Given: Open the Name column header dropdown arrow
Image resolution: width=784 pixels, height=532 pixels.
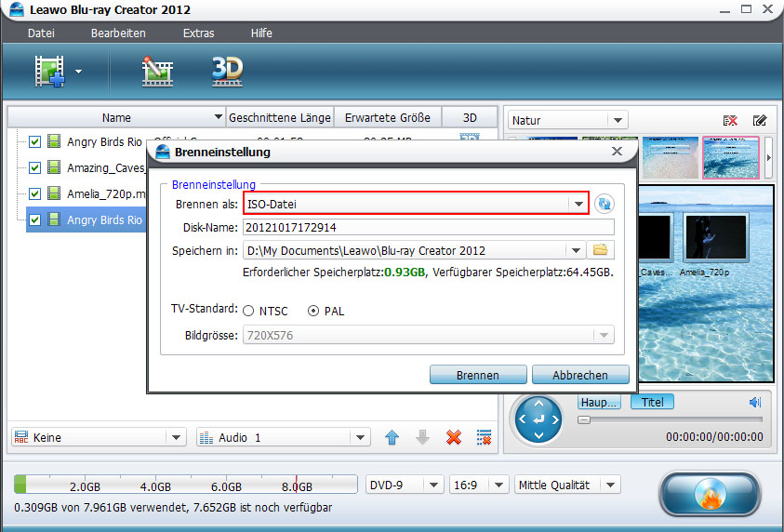Looking at the screenshot, I should pos(218,117).
